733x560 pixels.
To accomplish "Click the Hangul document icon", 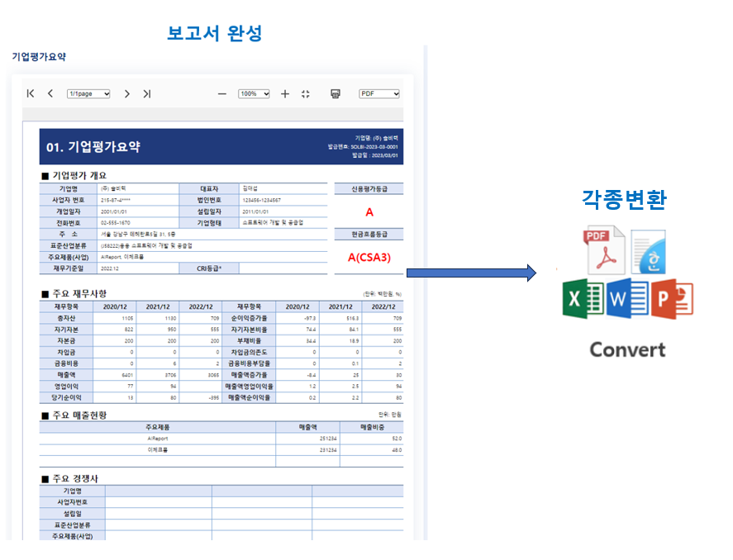I will [x=649, y=252].
